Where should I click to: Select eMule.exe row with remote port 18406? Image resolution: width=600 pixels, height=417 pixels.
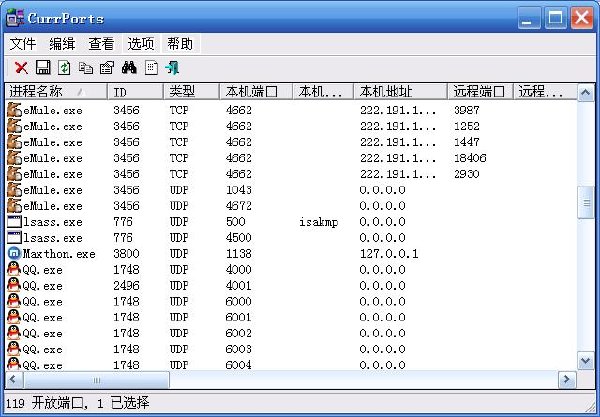(x=291, y=158)
